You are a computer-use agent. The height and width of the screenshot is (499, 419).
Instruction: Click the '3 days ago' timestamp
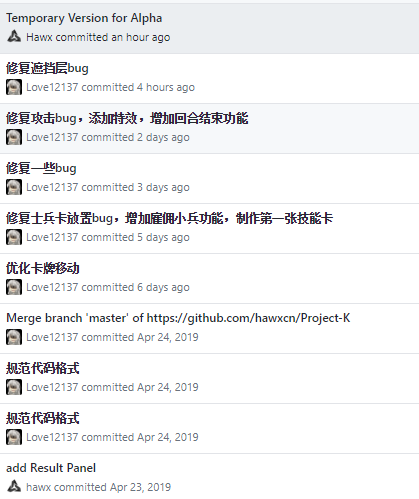tap(163, 187)
